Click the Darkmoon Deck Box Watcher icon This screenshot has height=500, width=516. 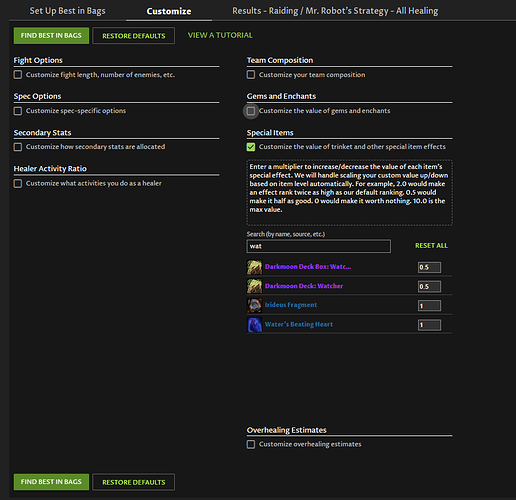click(x=254, y=267)
